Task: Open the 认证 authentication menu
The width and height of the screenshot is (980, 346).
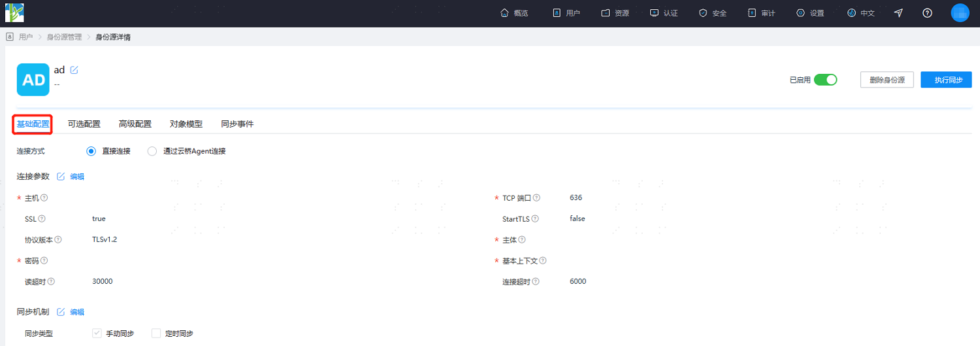Action: pos(664,13)
